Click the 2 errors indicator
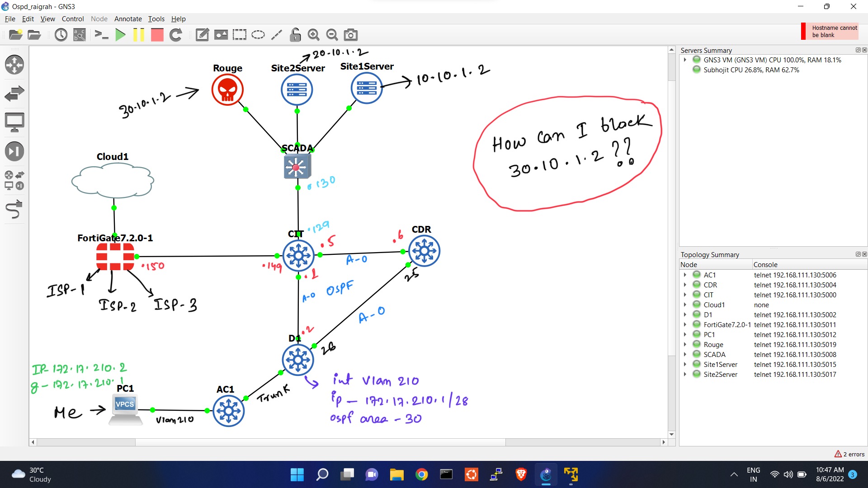This screenshot has width=868, height=488. click(849, 454)
